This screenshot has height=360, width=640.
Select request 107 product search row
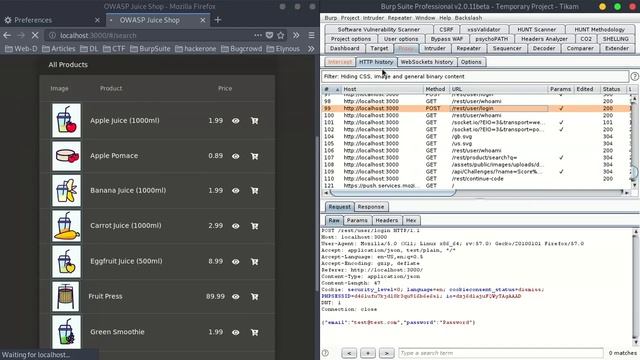(x=476, y=158)
